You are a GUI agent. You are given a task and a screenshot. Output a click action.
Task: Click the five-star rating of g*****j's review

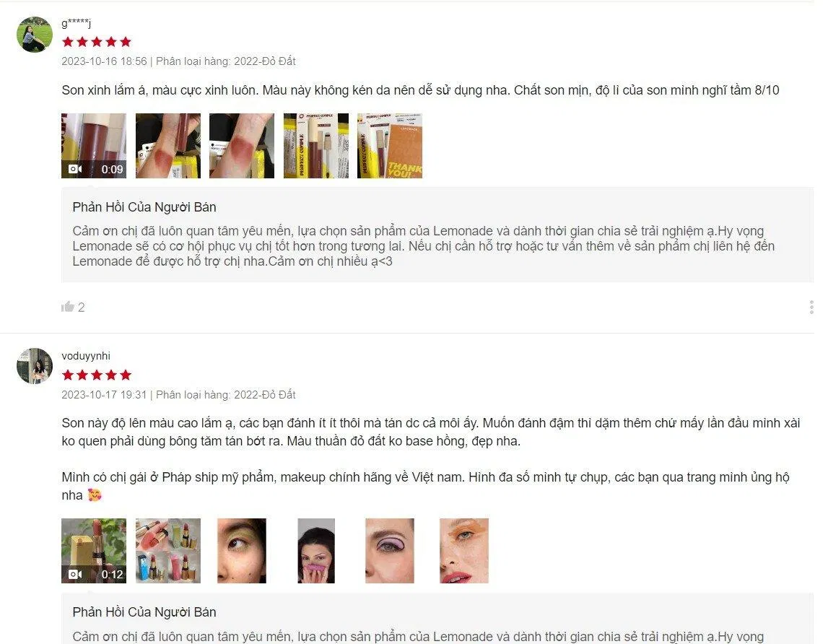tap(97, 42)
